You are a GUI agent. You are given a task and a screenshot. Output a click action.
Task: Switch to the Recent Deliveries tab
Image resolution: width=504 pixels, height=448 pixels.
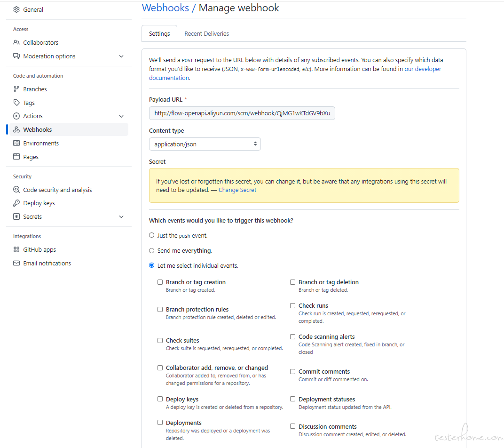(207, 34)
